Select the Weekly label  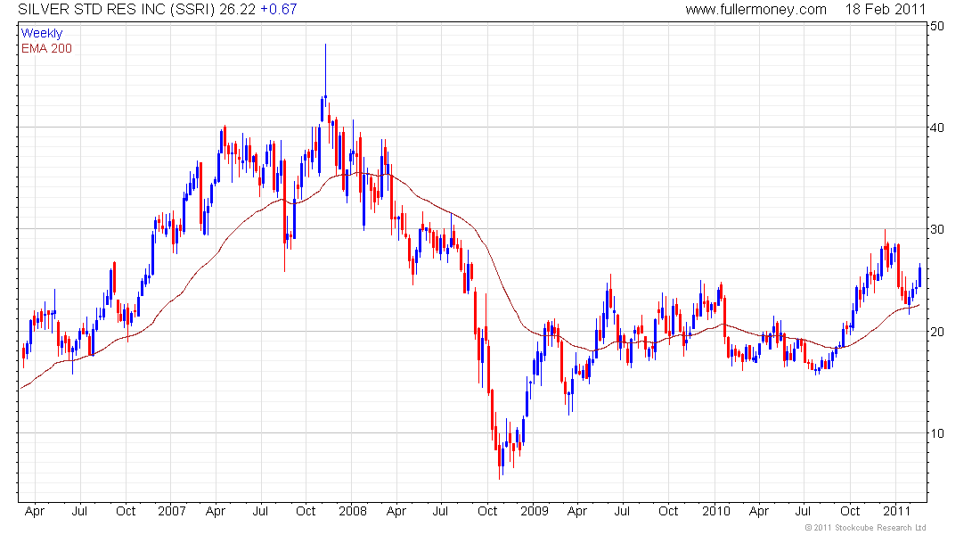tap(42, 33)
